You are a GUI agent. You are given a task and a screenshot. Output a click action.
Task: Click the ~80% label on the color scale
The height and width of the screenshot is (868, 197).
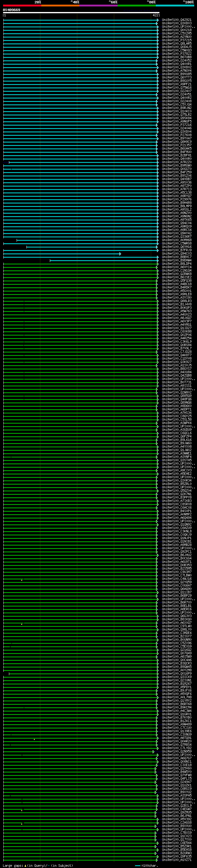point(151,2)
